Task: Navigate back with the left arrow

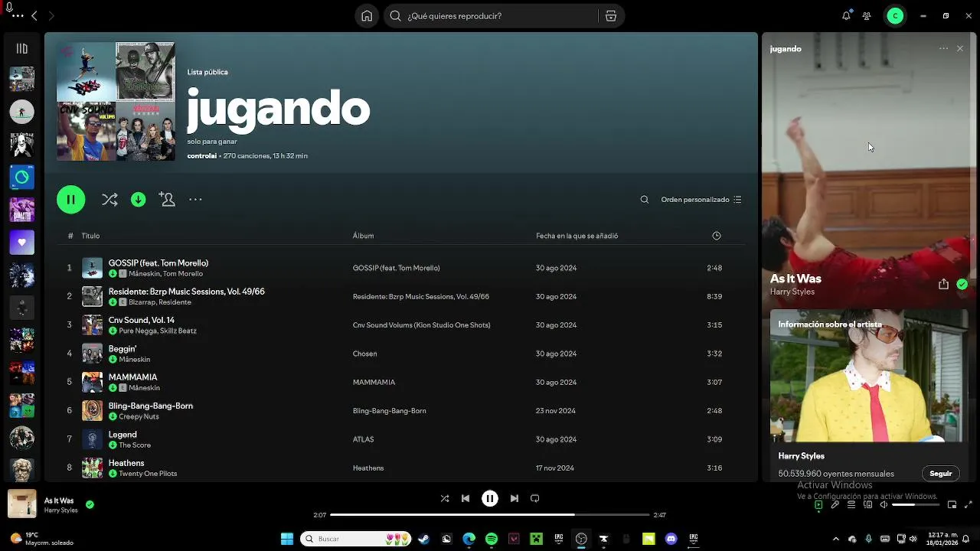Action: [34, 15]
